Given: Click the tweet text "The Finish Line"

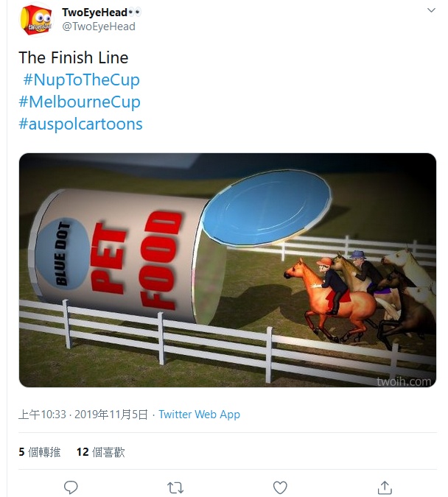Looking at the screenshot, I should 73,57.
